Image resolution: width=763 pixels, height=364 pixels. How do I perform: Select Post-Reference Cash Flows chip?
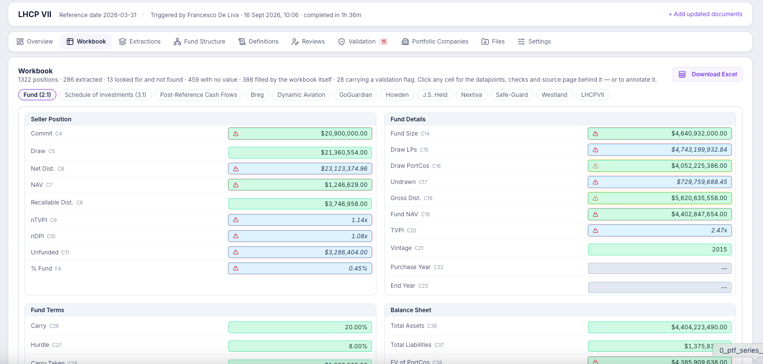(x=199, y=95)
